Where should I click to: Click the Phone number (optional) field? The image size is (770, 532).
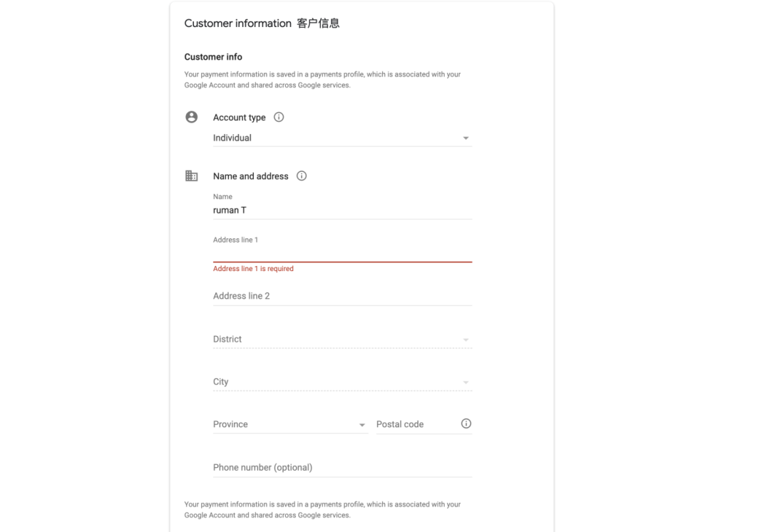342,468
